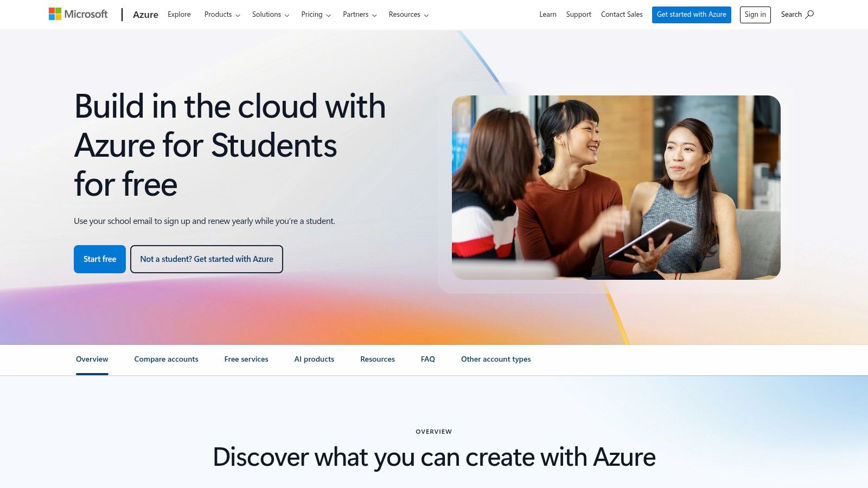The height and width of the screenshot is (488, 868).
Task: Switch to the Compare accounts tab
Action: pos(166,359)
